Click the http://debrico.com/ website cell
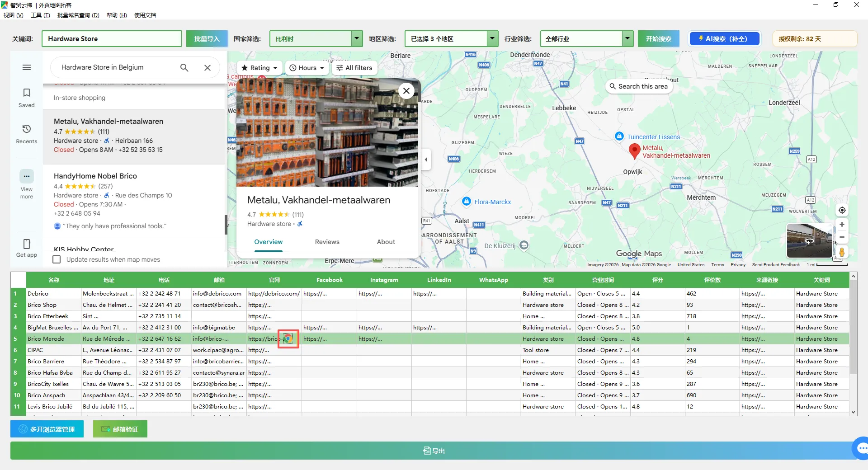Image resolution: width=868 pixels, height=470 pixels. pyautogui.click(x=274, y=293)
